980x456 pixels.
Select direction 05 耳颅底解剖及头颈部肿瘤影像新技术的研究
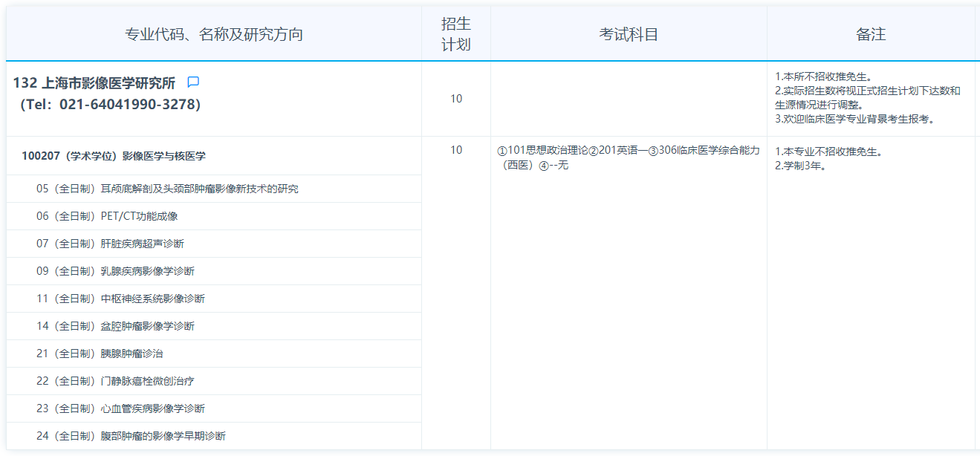(x=167, y=189)
